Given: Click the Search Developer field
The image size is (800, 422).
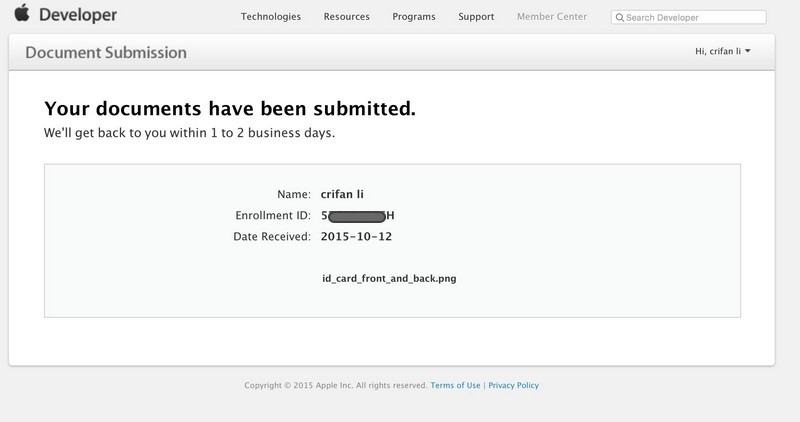Looking at the screenshot, I should pos(688,17).
